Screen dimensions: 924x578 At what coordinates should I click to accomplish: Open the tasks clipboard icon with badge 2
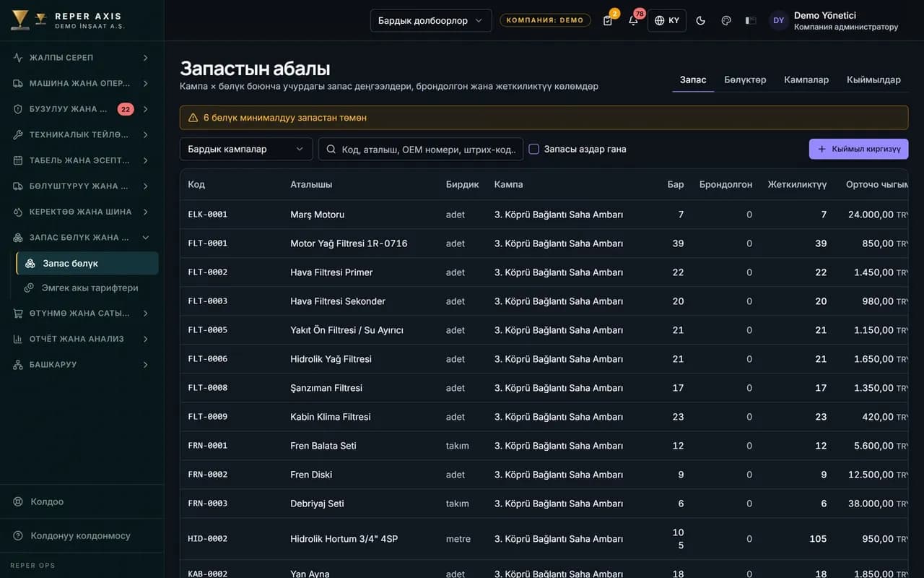[608, 20]
